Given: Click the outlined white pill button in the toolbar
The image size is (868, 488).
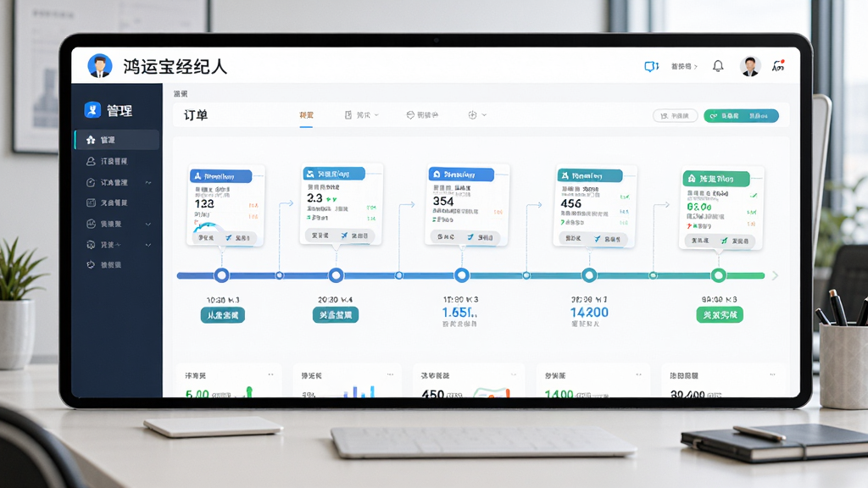Looking at the screenshot, I should [675, 115].
